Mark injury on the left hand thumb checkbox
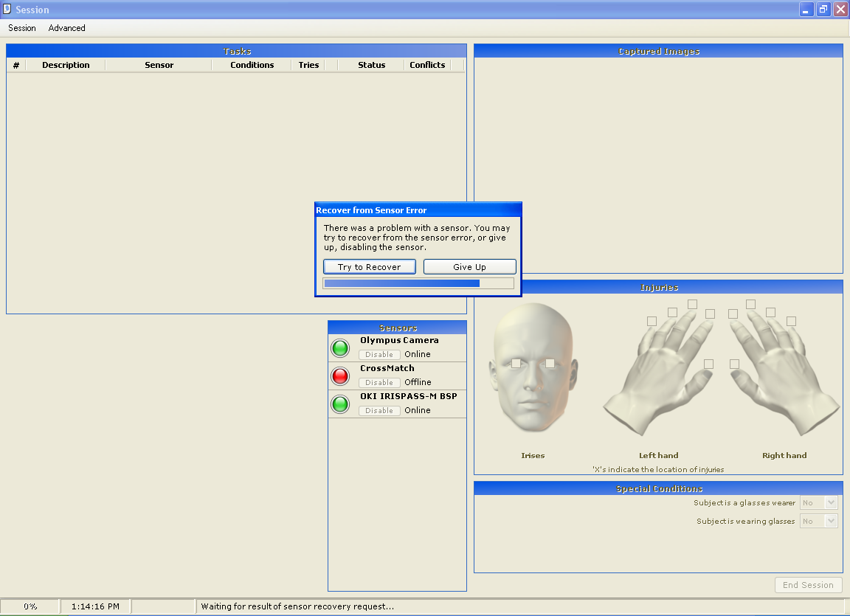The width and height of the screenshot is (850, 616). [x=708, y=364]
